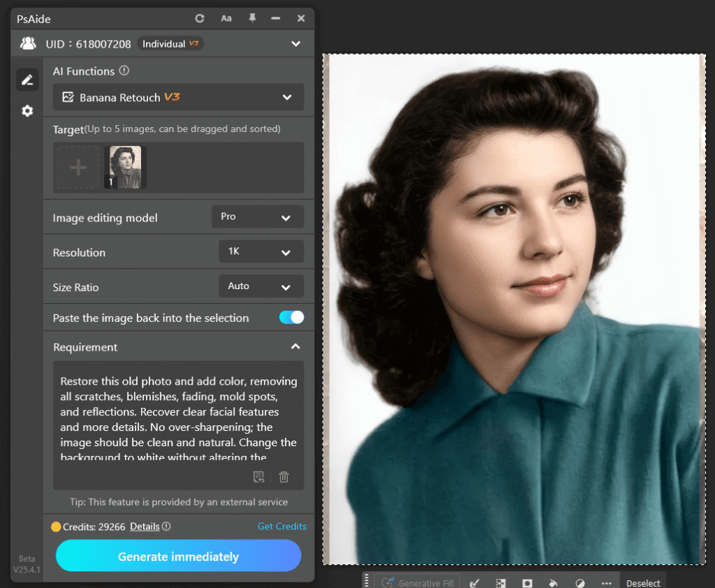Viewport: 715px width, 588px height.
Task: Open PsAide settings via the gear icon
Action: click(27, 110)
